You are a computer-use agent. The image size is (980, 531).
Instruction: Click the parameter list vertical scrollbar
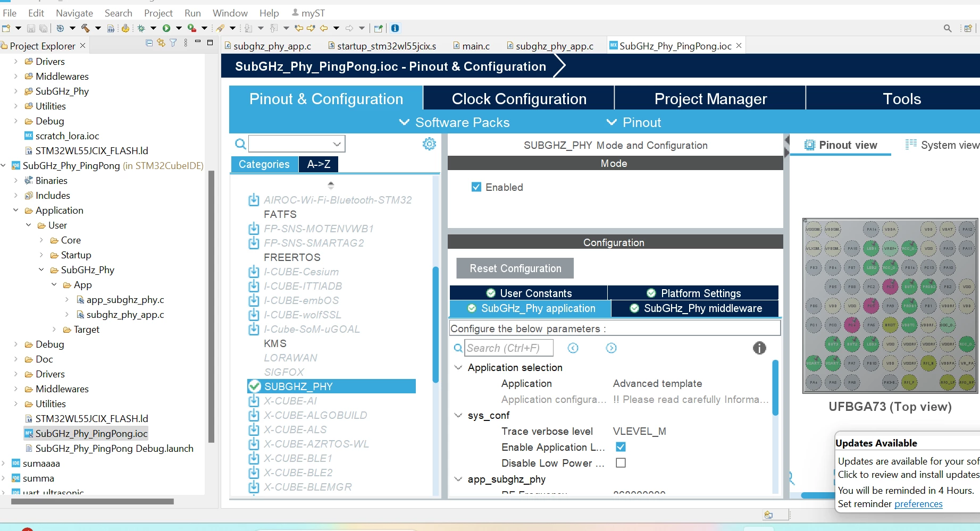tap(775, 387)
